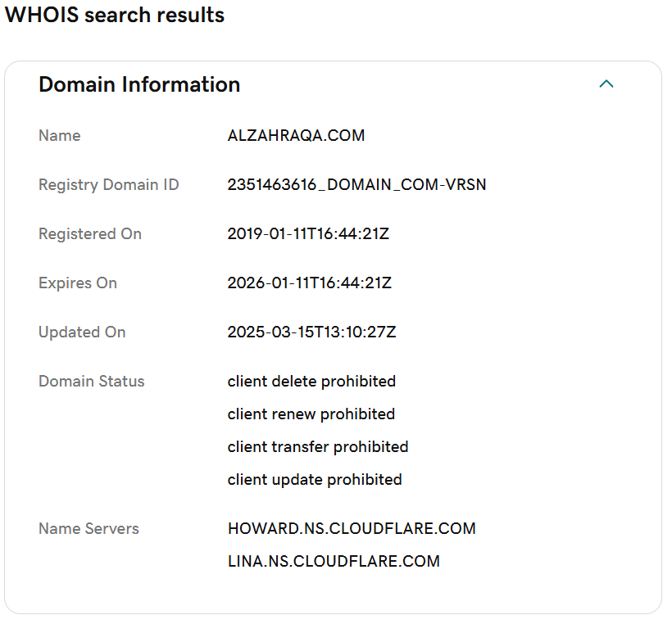The height and width of the screenshot is (624, 672).
Task: Click the client update prohibited status
Action: tap(315, 480)
